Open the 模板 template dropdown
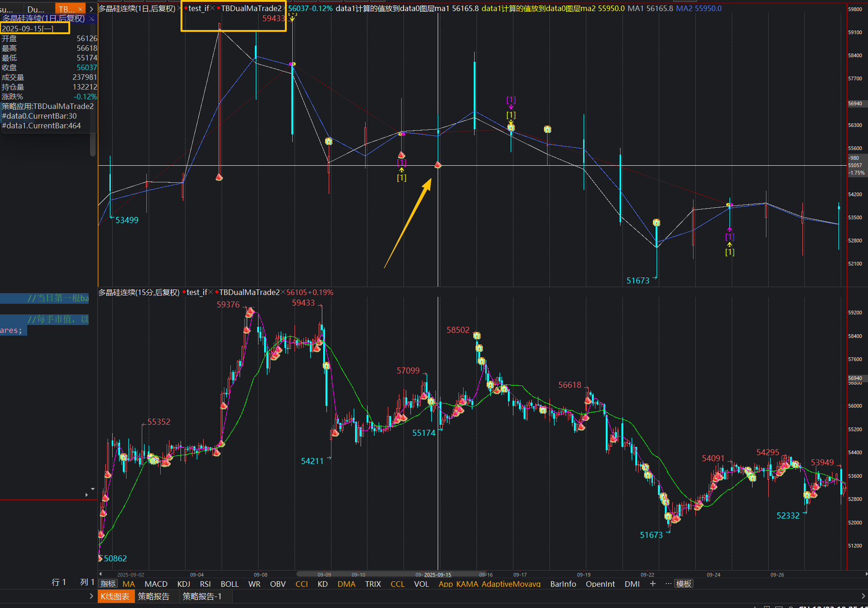This screenshot has height=608, width=868. [683, 584]
